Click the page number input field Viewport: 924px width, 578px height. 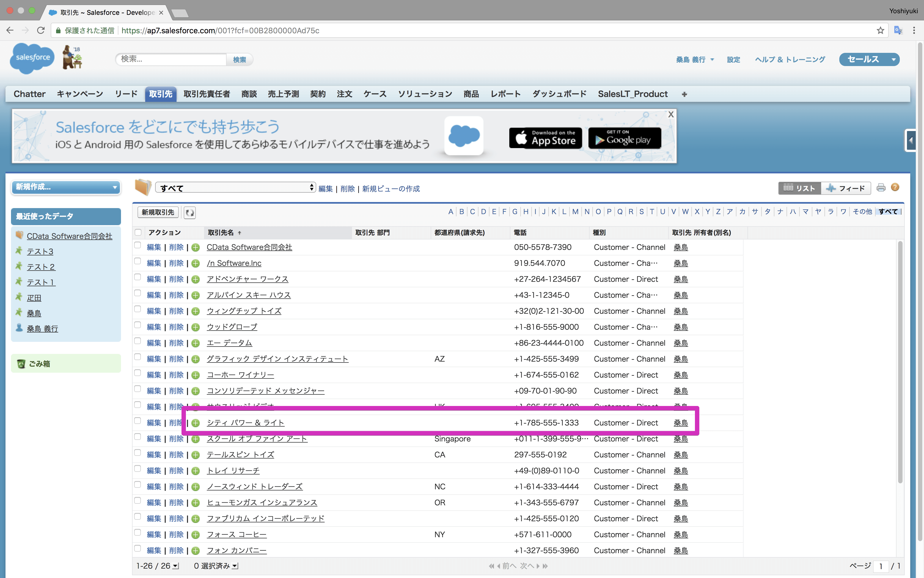pyautogui.click(x=881, y=566)
